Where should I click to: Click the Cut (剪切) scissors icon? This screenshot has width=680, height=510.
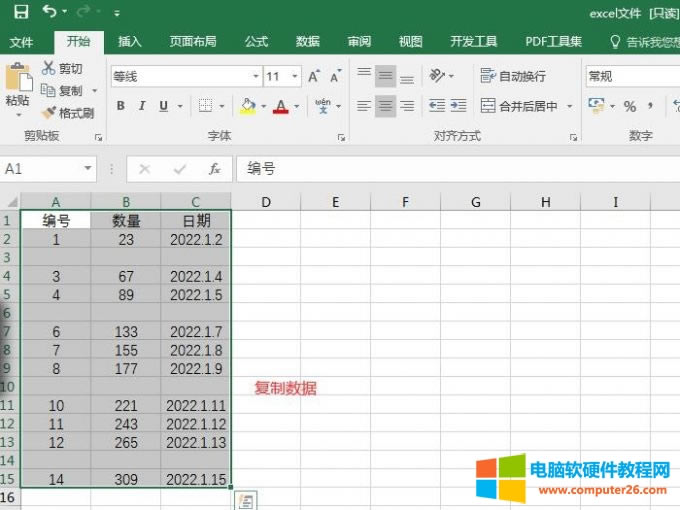pos(49,69)
